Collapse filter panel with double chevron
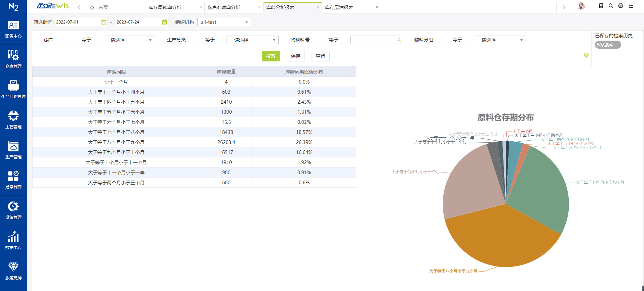 coord(586,55)
